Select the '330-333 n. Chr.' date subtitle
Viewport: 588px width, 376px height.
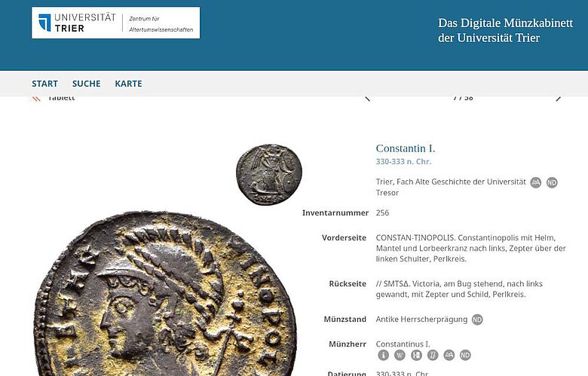click(403, 161)
